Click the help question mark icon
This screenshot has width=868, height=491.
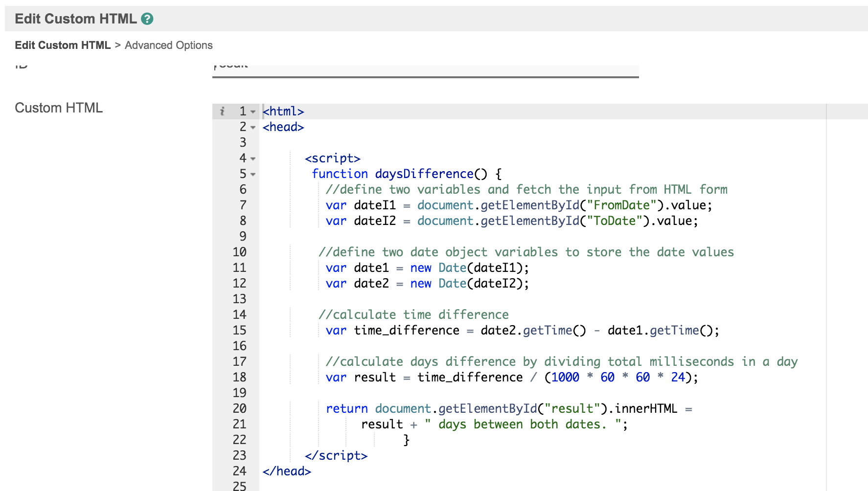[x=147, y=19]
